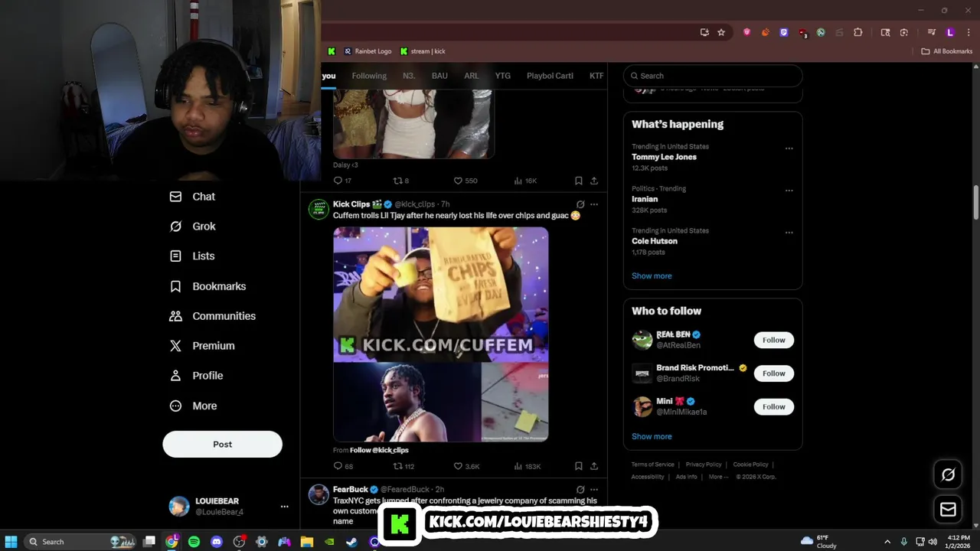Open options for the Cole Hutson trend
Screen dimensions: 980x551
(789, 233)
